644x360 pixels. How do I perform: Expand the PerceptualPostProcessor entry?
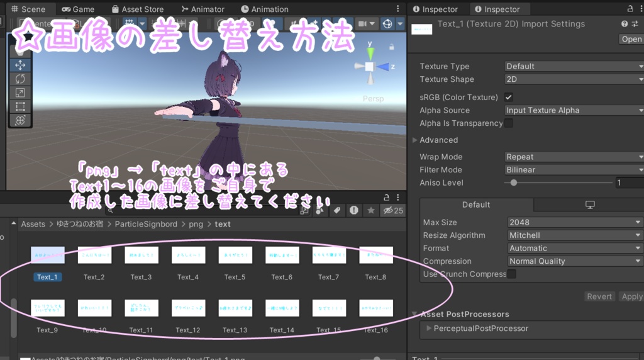(429, 329)
